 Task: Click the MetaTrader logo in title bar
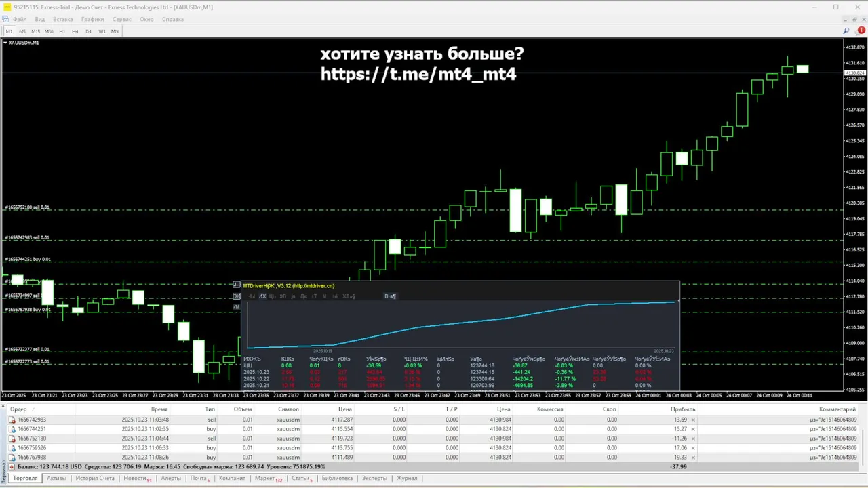[x=7, y=7]
